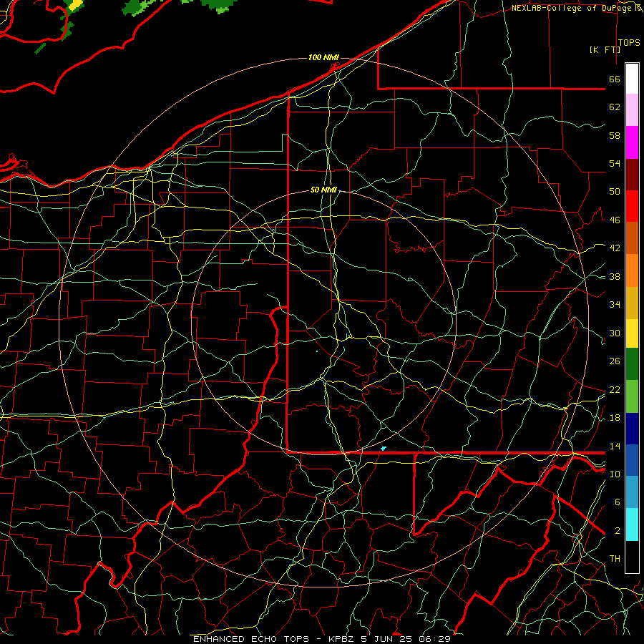Select the bright red legend swatch
Screen dimensions: 644x644
(x=632, y=206)
